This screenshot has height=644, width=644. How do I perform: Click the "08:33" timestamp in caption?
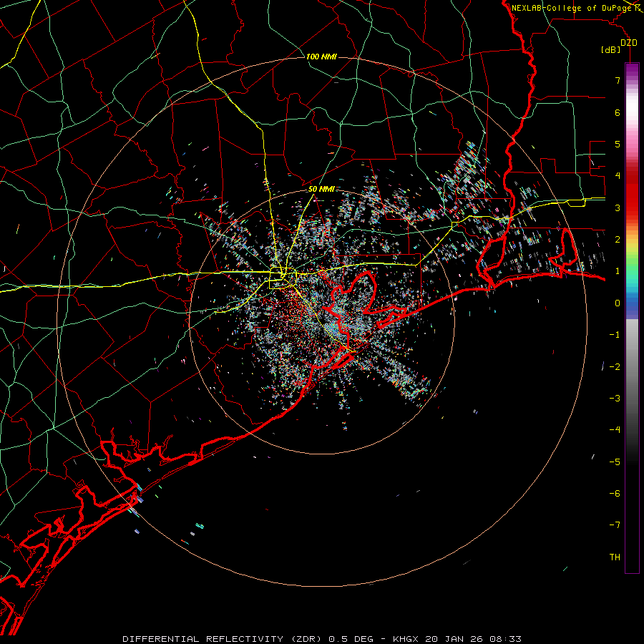click(x=505, y=639)
